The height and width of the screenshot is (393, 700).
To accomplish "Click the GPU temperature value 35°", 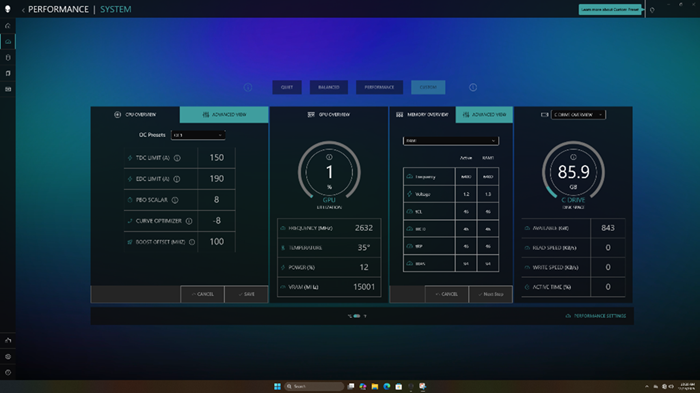I will click(364, 248).
